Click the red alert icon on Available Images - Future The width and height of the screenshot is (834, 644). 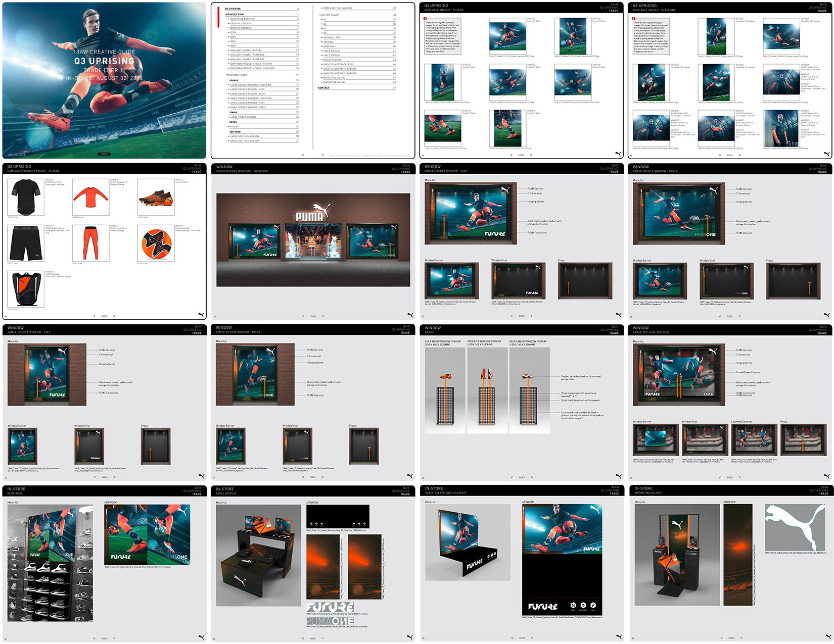point(426,19)
